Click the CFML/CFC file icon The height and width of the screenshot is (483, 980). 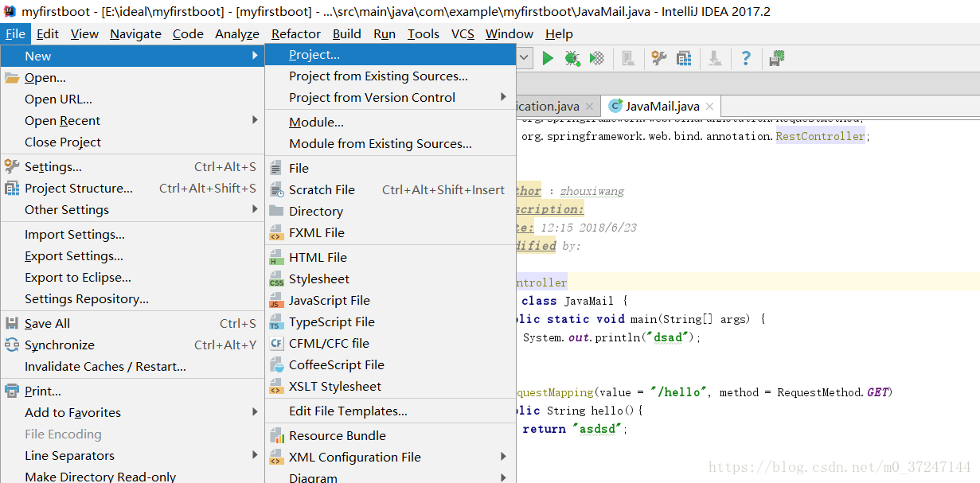tap(276, 343)
